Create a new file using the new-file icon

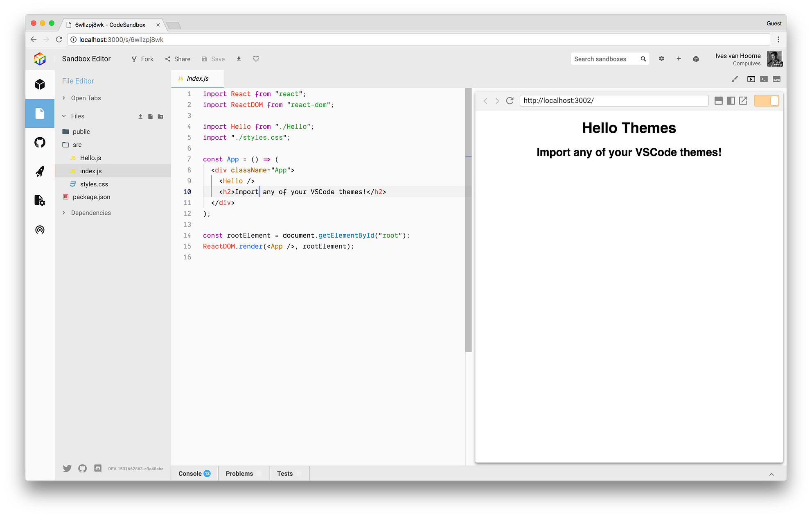150,116
